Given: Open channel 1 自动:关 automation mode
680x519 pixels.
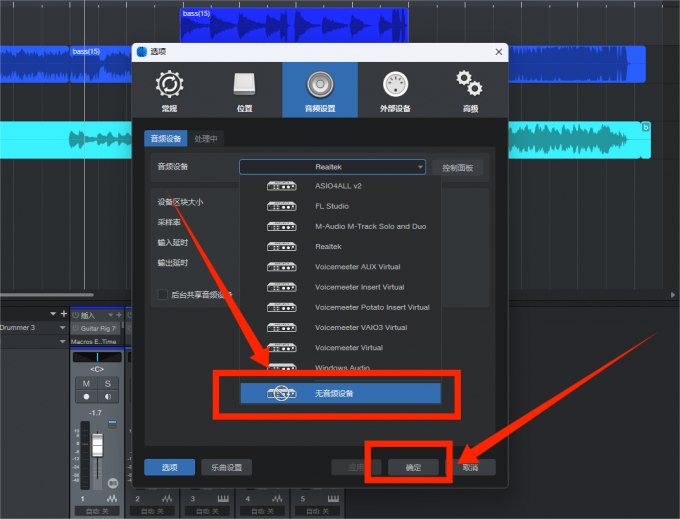Looking at the screenshot, I should click(97, 511).
